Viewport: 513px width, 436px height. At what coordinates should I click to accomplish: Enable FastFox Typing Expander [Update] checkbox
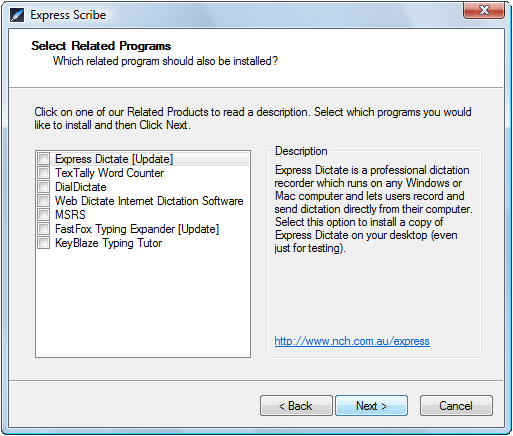[x=44, y=228]
